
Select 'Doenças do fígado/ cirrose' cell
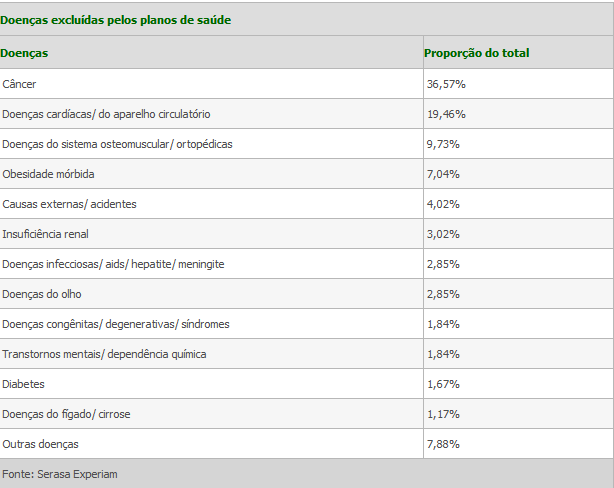[66, 414]
